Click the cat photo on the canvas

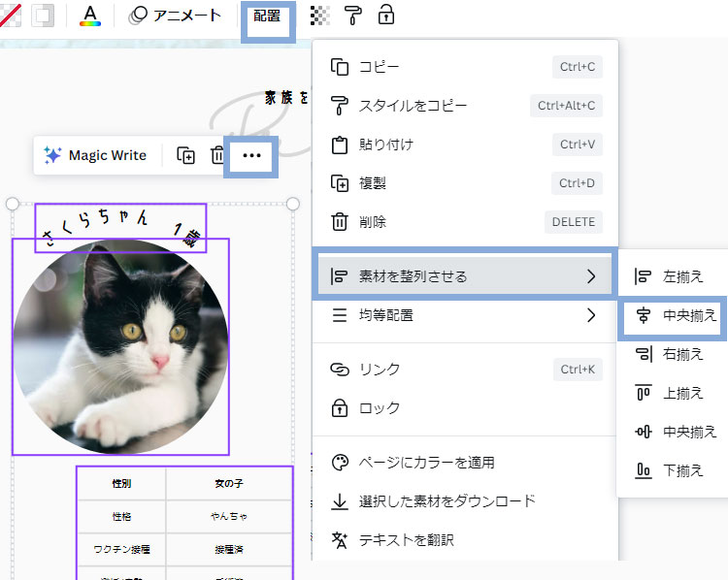pyautogui.click(x=120, y=347)
